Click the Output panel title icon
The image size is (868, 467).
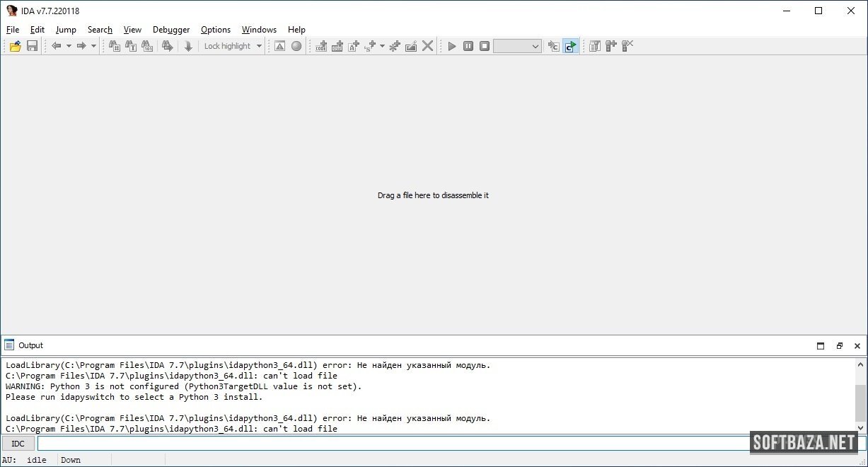(9, 345)
